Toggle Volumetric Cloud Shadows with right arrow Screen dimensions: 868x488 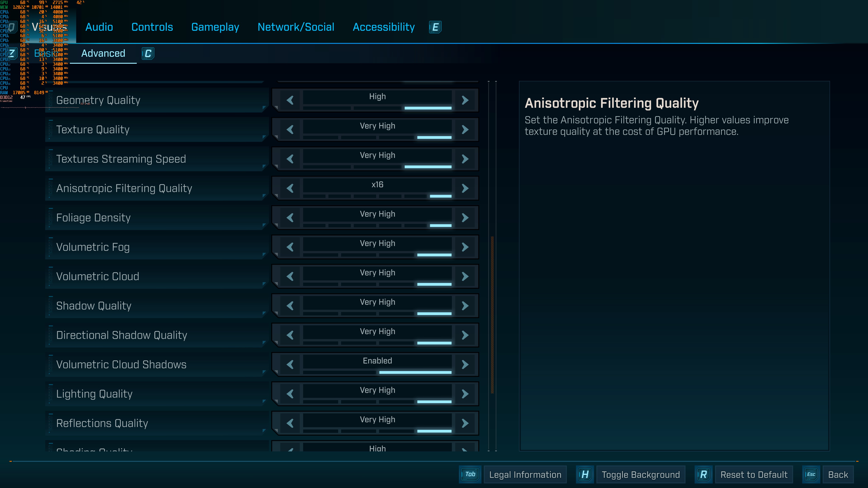point(465,364)
